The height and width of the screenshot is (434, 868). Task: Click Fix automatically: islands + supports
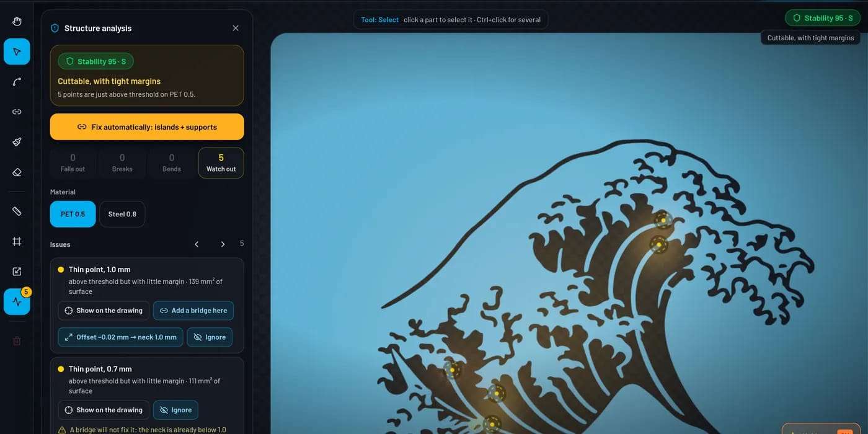pyautogui.click(x=147, y=126)
